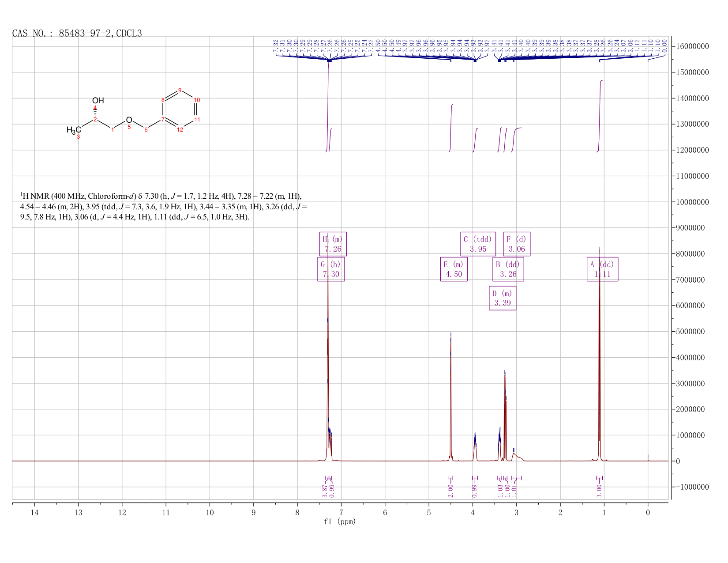The width and height of the screenshot is (728, 563).
Task: Select the f1 (ppm) axis label
Action: (340, 521)
